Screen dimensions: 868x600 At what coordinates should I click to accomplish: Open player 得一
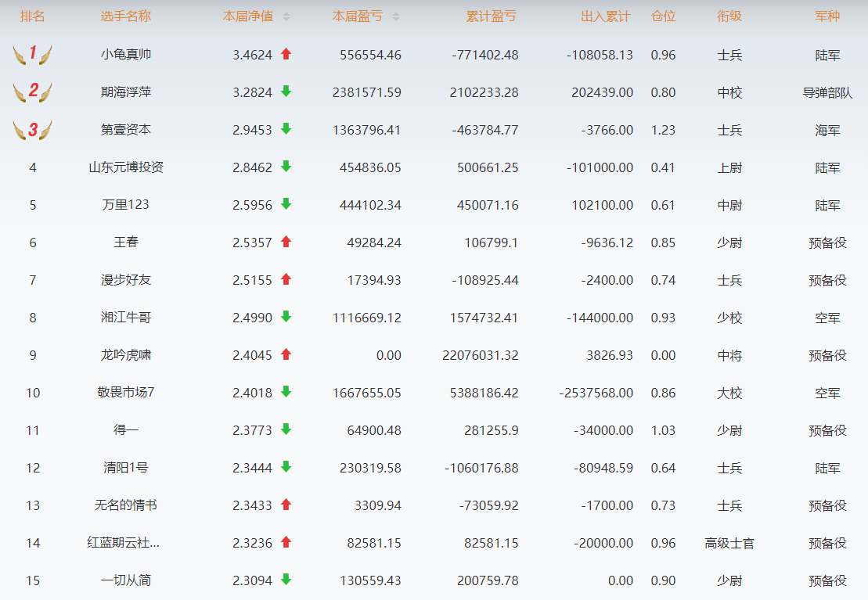coord(126,429)
